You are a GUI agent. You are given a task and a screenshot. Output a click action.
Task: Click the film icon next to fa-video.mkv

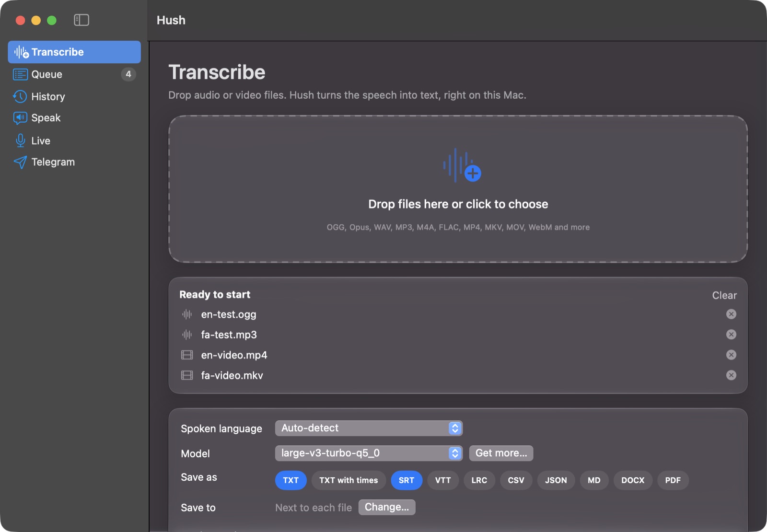pyautogui.click(x=187, y=375)
